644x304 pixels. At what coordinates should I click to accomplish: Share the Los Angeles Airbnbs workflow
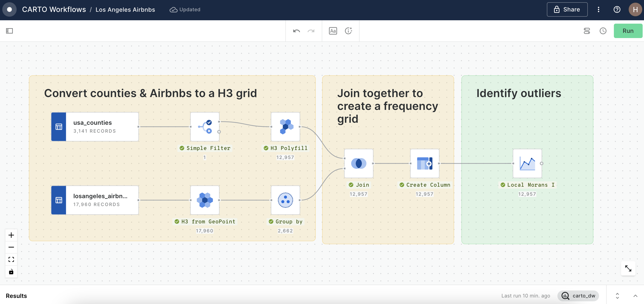click(567, 9)
